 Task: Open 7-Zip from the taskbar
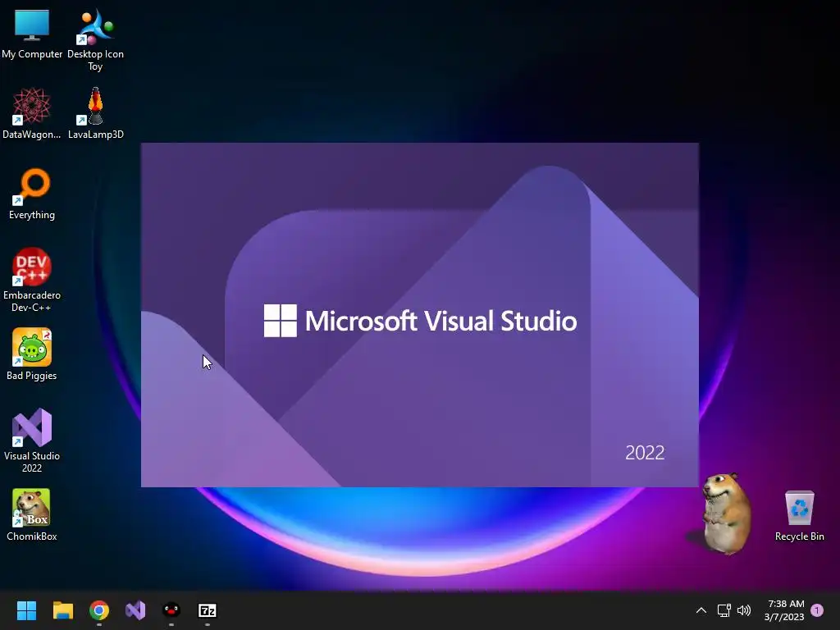[x=208, y=610]
